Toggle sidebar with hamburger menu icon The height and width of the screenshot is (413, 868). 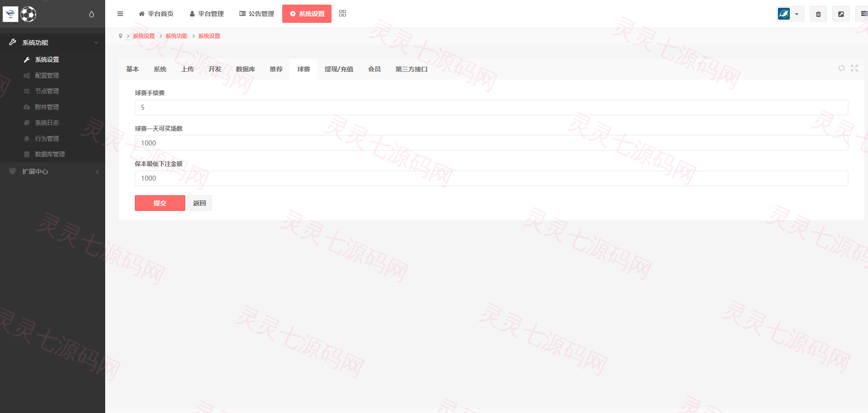click(120, 14)
